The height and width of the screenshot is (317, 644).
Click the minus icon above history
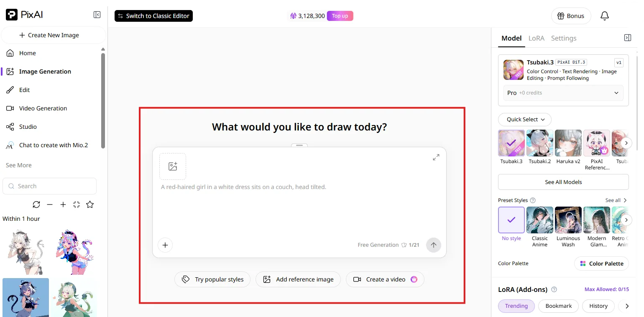[50, 205]
